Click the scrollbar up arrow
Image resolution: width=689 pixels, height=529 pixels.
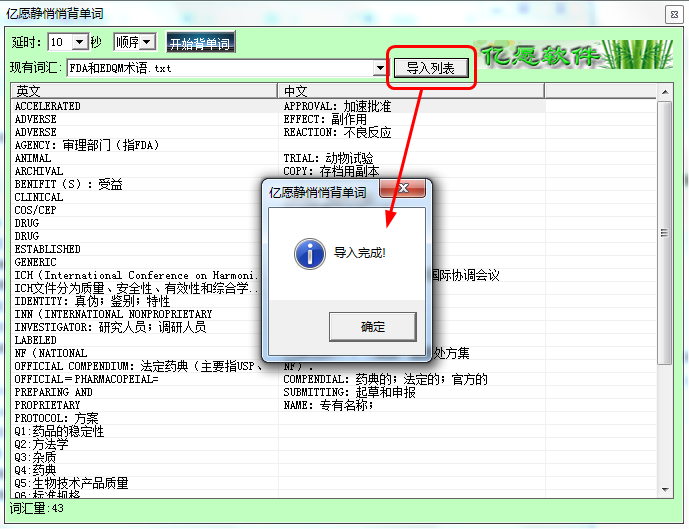[x=665, y=92]
